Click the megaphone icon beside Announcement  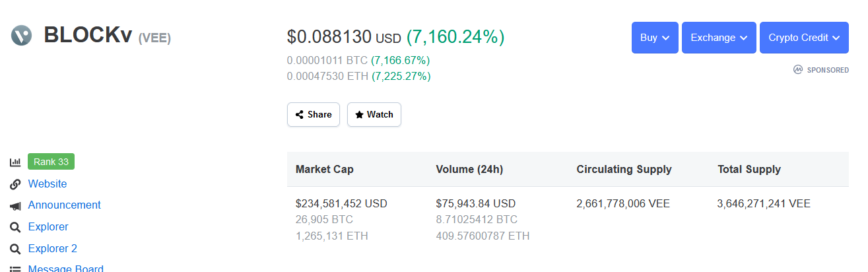15,205
